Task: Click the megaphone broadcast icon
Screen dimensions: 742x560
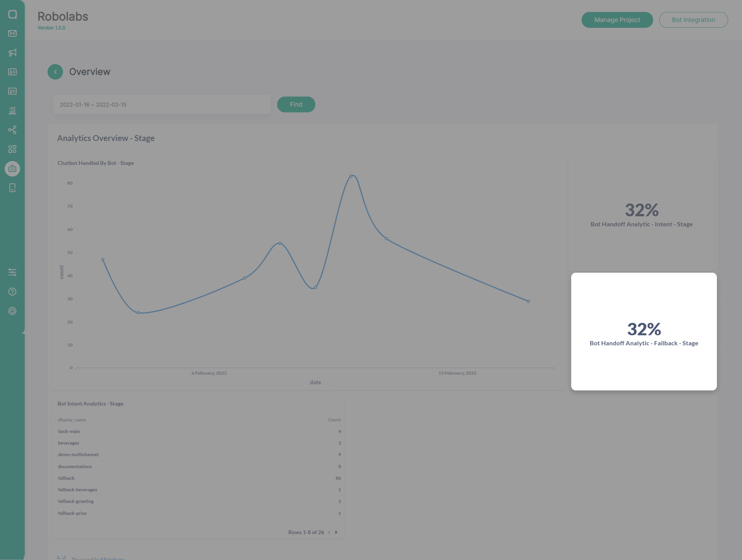Action: point(12,53)
